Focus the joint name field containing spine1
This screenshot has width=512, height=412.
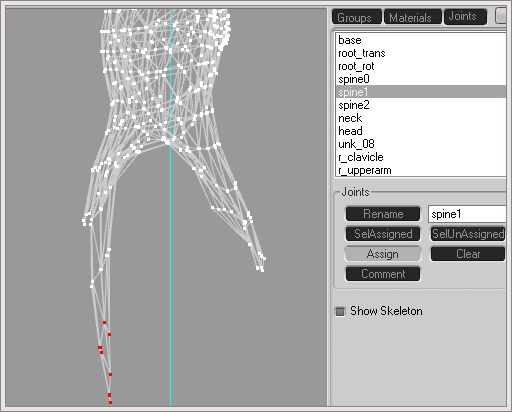pos(467,214)
